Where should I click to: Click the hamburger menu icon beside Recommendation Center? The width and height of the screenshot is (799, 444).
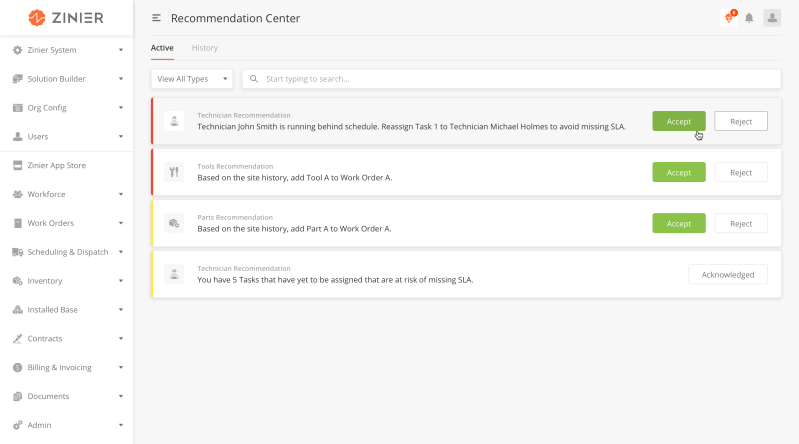[x=156, y=18]
